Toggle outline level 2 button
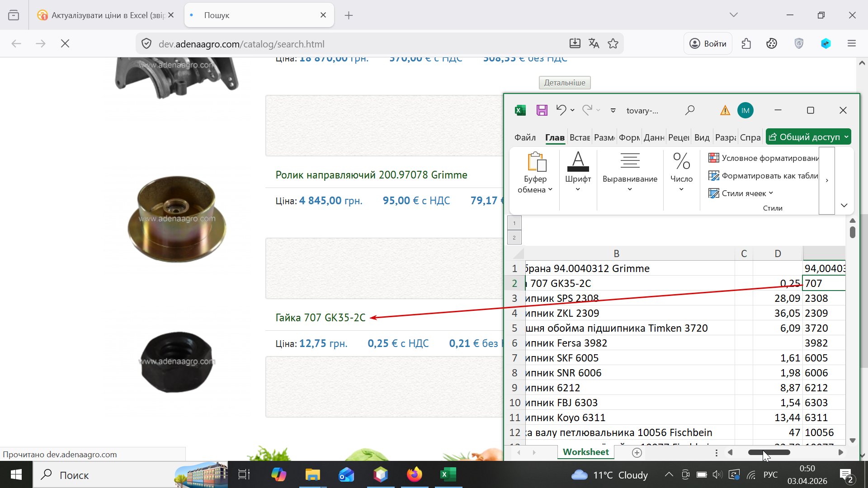The width and height of the screenshot is (868, 488). (514, 238)
